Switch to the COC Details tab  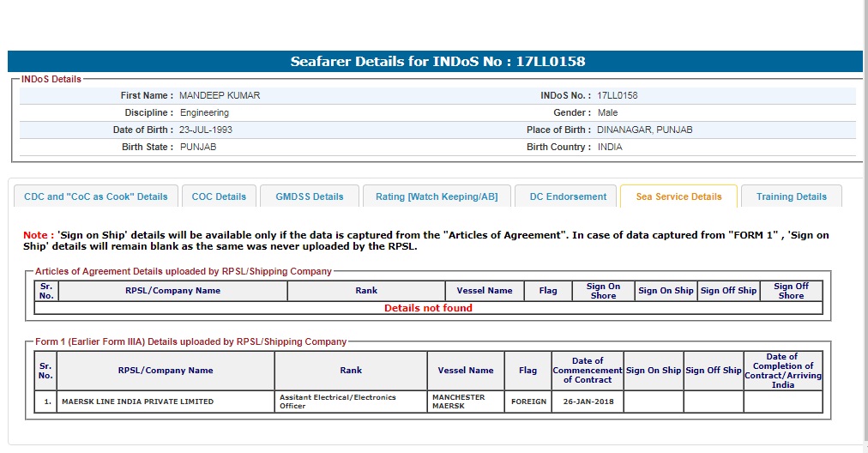[219, 196]
